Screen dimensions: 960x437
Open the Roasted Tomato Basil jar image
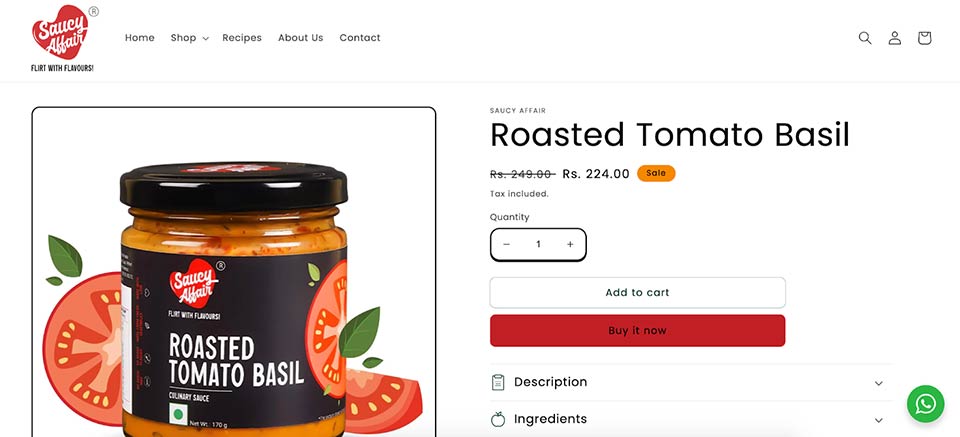coord(234,272)
